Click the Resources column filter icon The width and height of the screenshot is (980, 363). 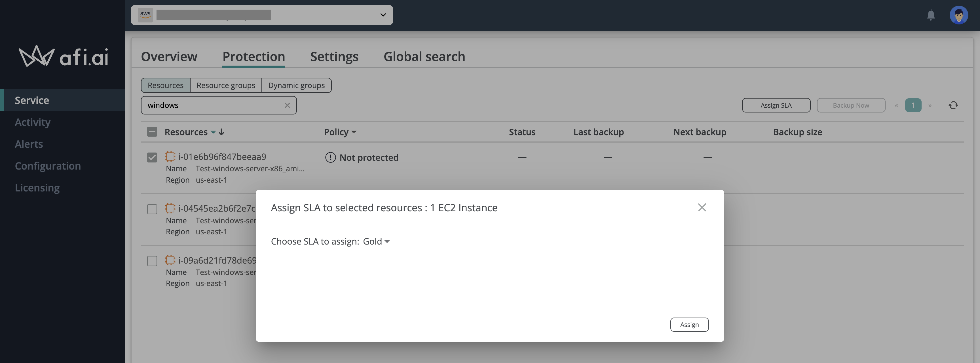click(213, 132)
